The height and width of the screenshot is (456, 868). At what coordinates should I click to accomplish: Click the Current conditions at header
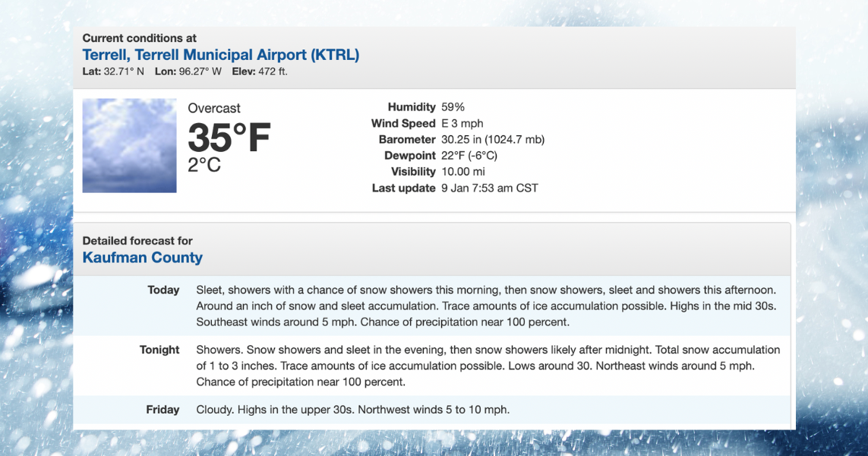pyautogui.click(x=139, y=38)
